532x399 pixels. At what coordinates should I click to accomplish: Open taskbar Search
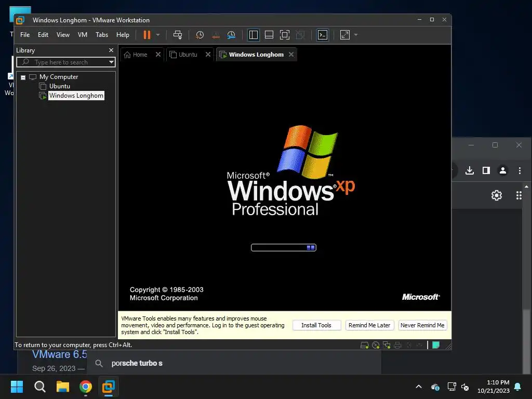tap(39, 387)
